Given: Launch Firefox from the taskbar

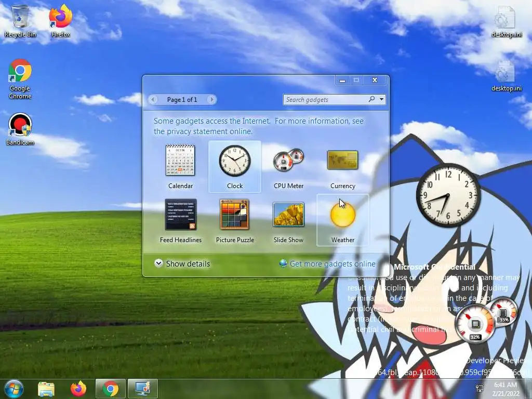Looking at the screenshot, I should click(x=78, y=389).
